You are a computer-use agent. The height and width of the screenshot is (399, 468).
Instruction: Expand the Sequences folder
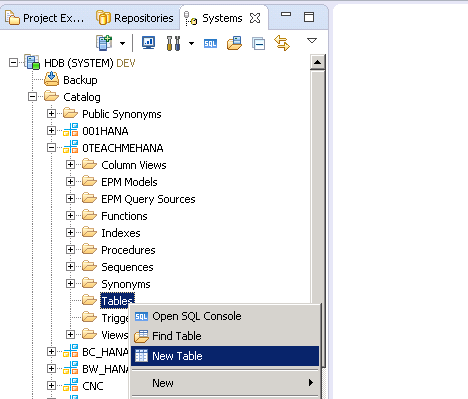[70, 267]
